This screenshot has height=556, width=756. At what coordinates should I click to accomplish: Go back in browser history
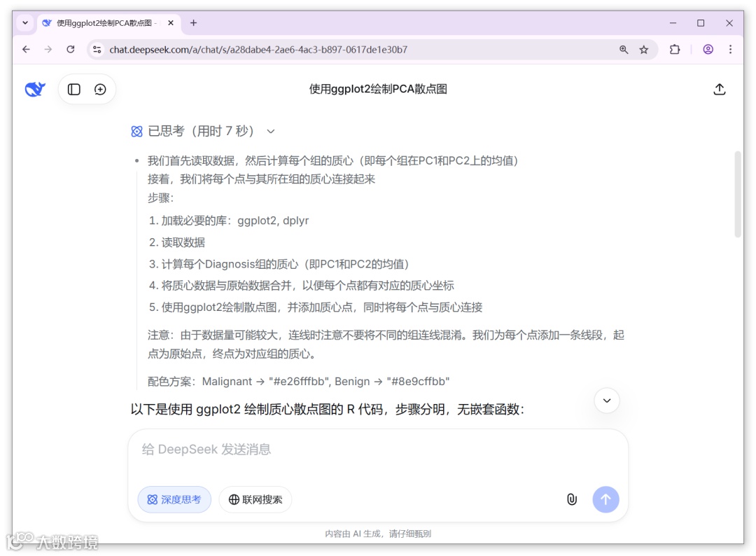click(x=26, y=49)
